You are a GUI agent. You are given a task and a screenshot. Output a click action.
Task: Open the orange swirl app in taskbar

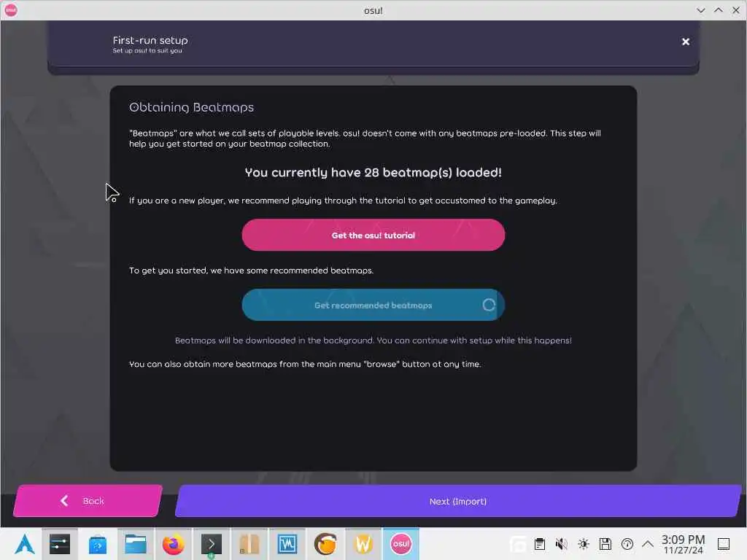325,544
